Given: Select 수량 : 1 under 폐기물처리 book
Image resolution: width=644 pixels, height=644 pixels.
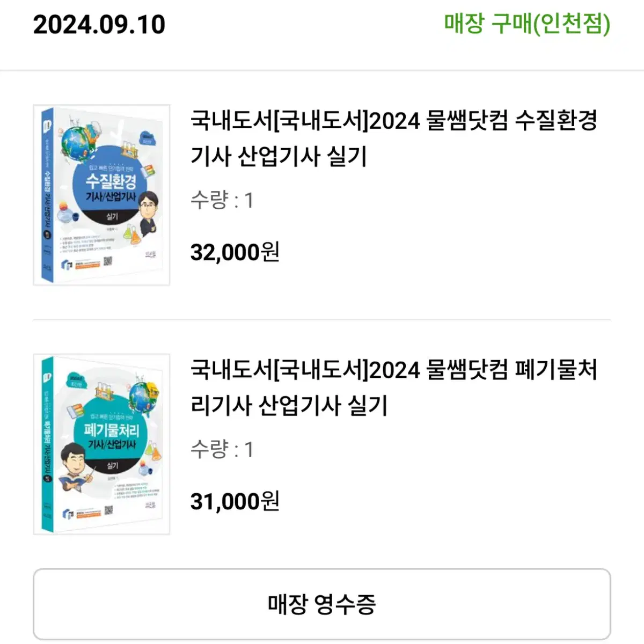Looking at the screenshot, I should (222, 449).
